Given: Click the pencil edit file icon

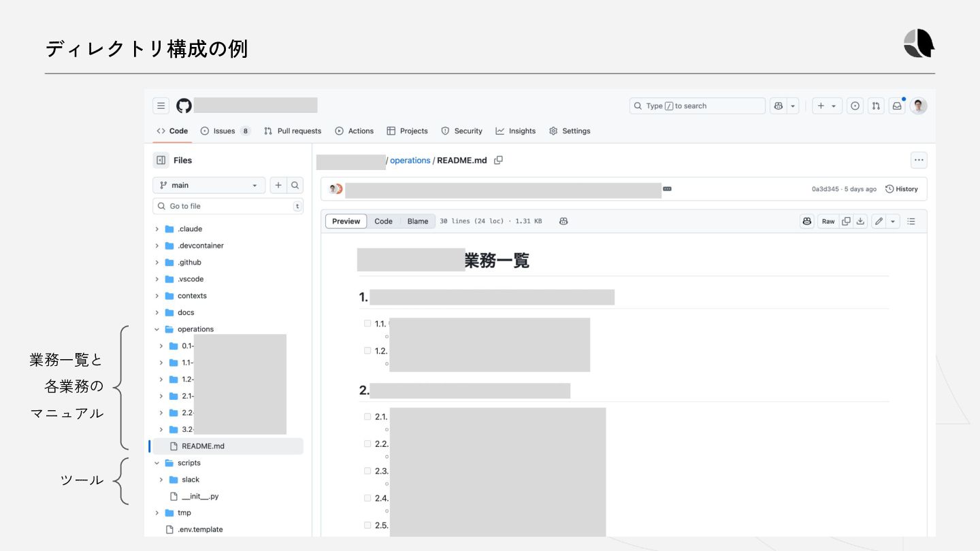Looking at the screenshot, I should [x=879, y=221].
